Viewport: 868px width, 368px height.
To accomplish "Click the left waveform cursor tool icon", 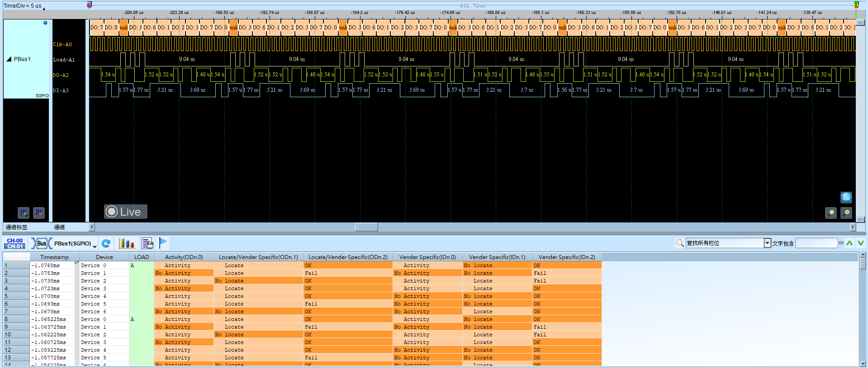I will (24, 212).
